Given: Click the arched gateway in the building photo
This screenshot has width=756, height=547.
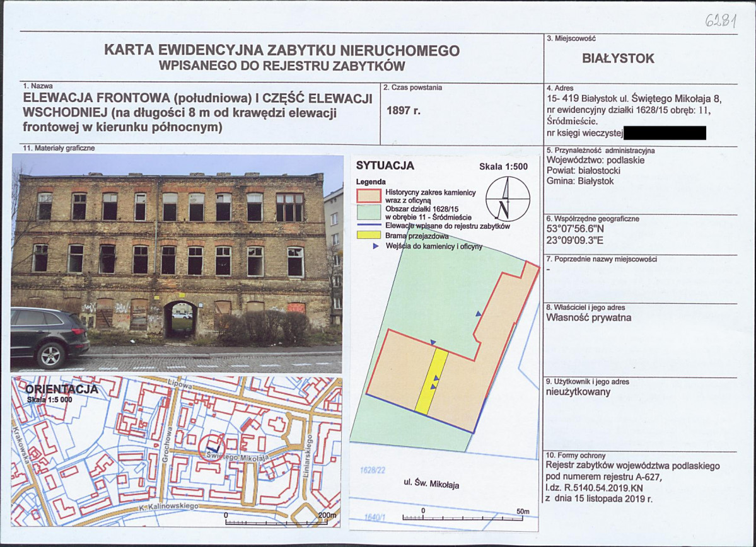Looking at the screenshot, I should (x=180, y=319).
